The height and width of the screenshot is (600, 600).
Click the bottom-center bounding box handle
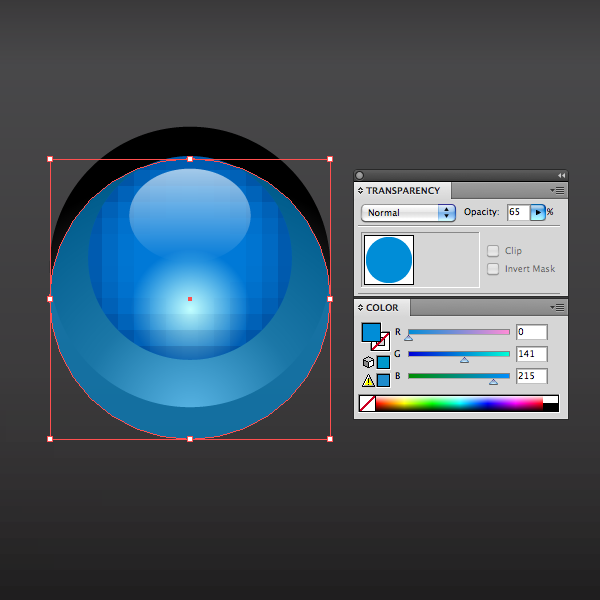click(190, 439)
